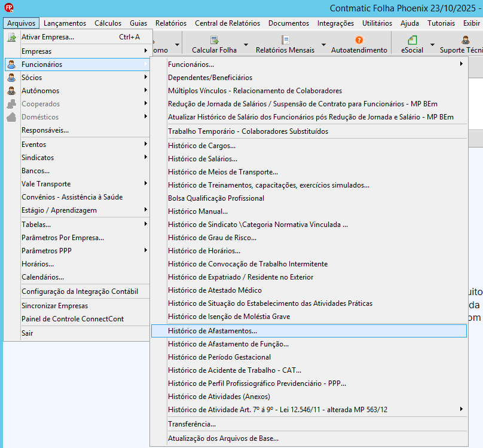The width and height of the screenshot is (483, 448).
Task: Open Histórico de Período Gestacional
Action: click(x=309, y=357)
